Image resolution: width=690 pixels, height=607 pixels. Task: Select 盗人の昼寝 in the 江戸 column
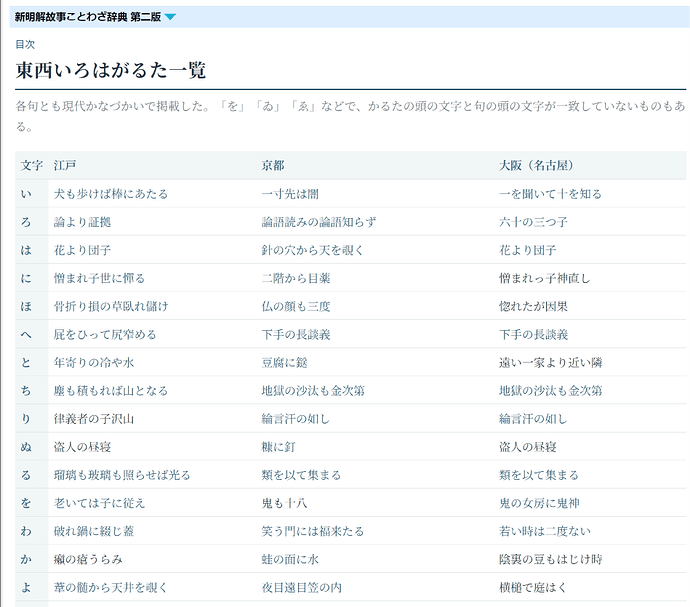coord(82,447)
